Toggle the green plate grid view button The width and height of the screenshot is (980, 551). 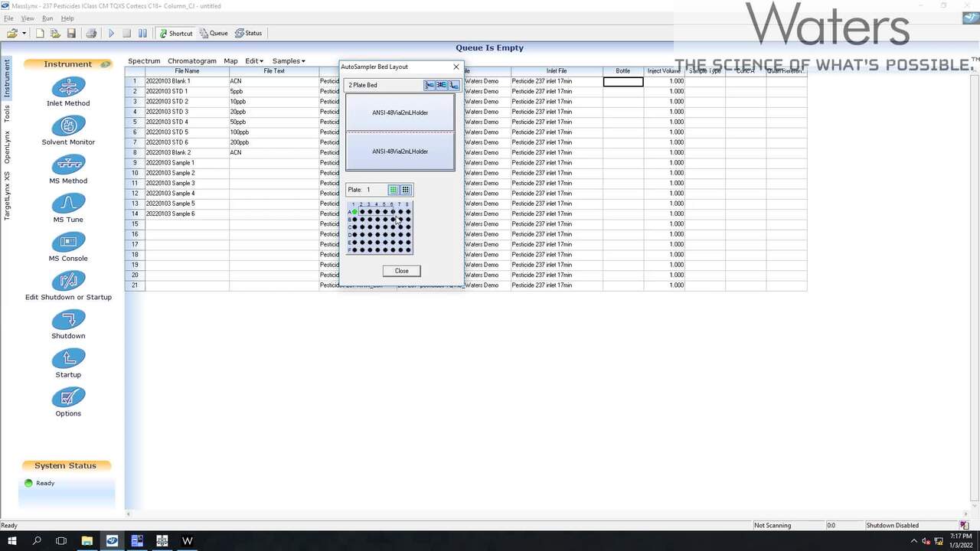click(394, 190)
